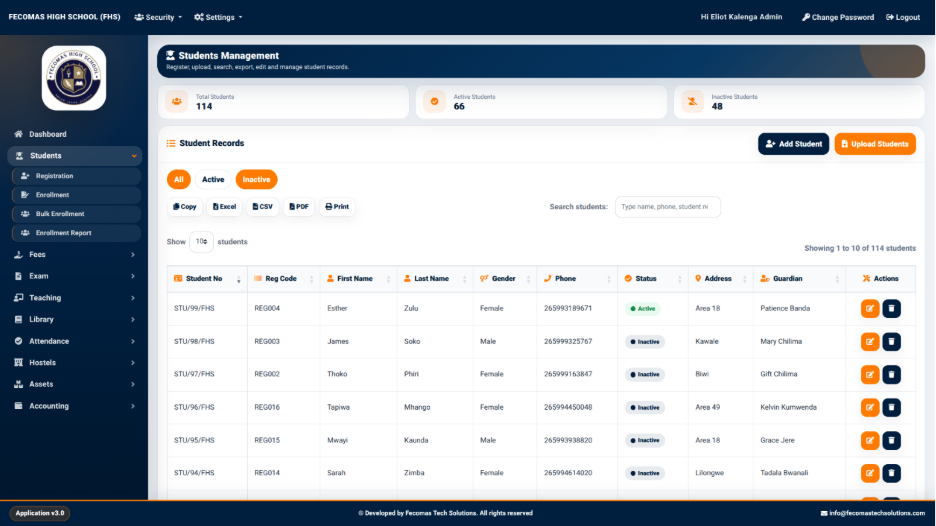Edit Sarah Zimba's student record
936x526 pixels.
tap(870, 473)
